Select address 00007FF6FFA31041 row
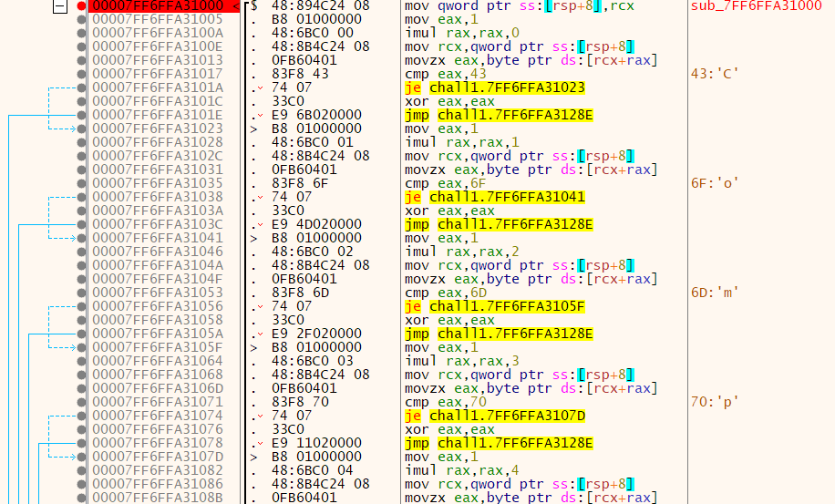The width and height of the screenshot is (835, 504). (158, 238)
